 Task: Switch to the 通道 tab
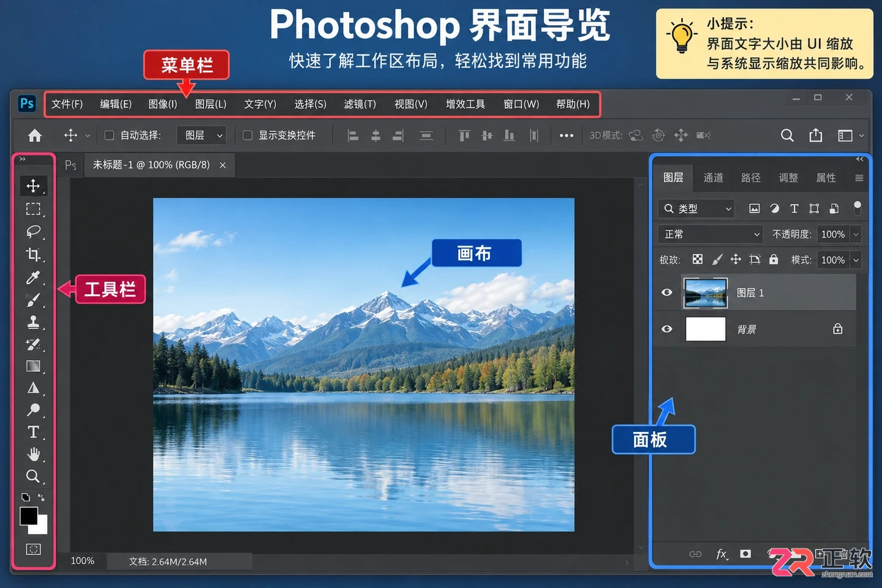click(x=713, y=178)
